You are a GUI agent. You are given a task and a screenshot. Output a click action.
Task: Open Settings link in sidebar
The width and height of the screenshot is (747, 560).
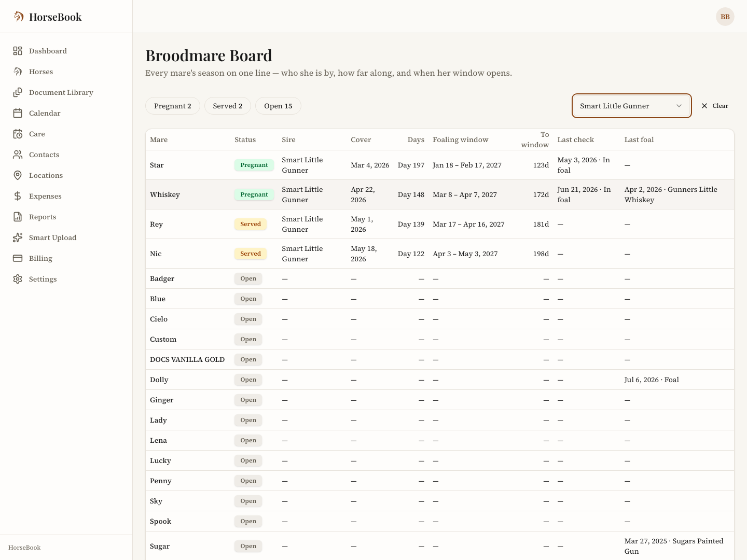(66, 279)
